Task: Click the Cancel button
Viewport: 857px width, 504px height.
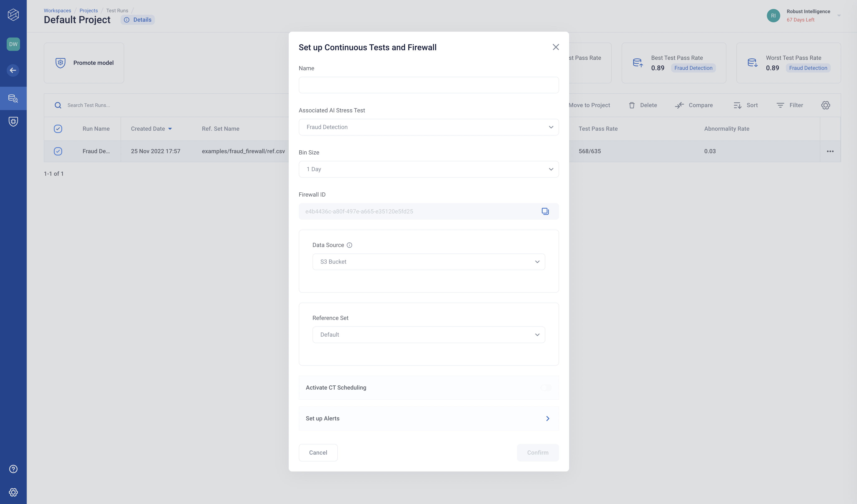Action: point(318,453)
